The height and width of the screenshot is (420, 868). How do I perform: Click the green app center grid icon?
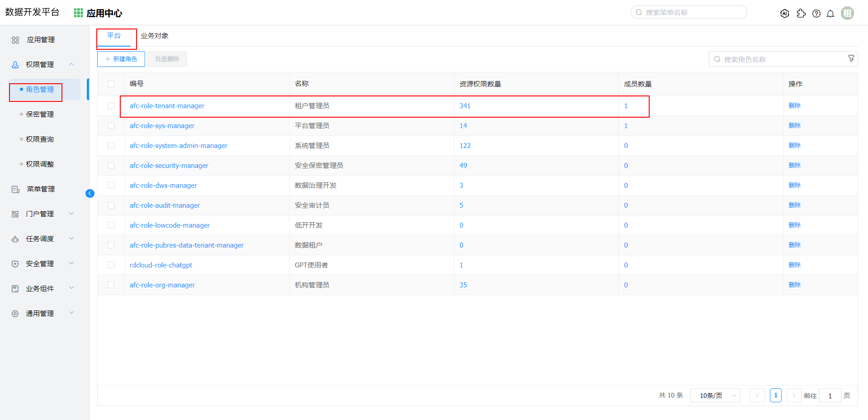tap(78, 13)
